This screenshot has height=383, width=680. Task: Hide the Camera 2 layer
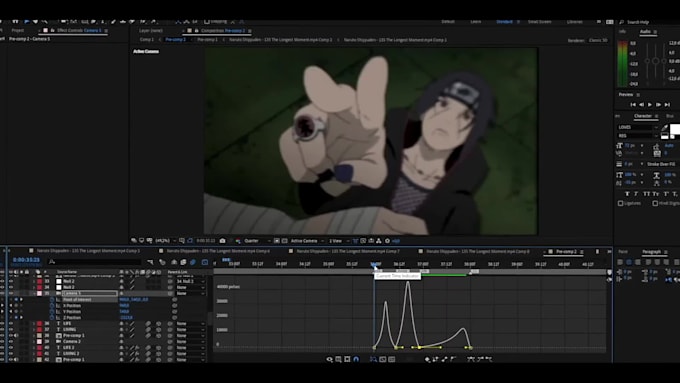(11, 341)
